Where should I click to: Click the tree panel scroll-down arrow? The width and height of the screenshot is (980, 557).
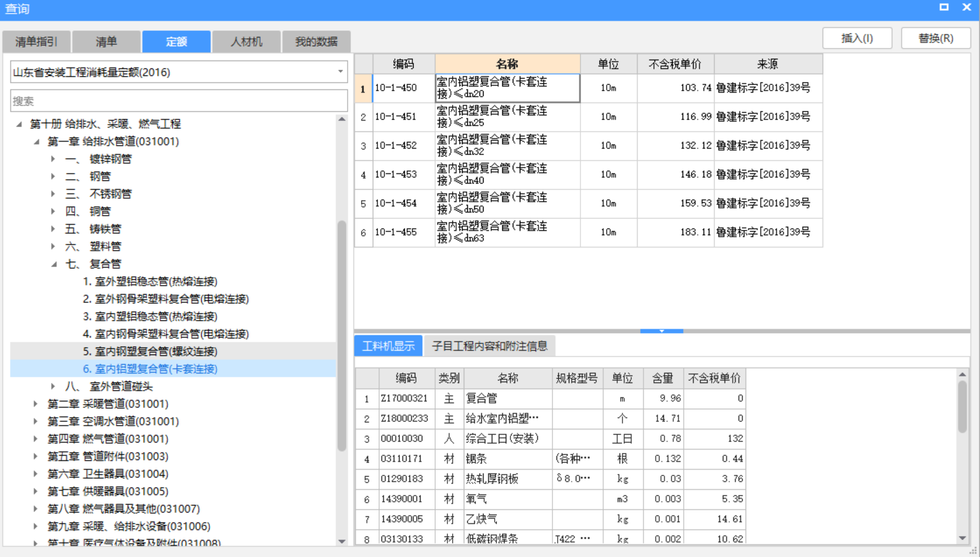click(342, 541)
